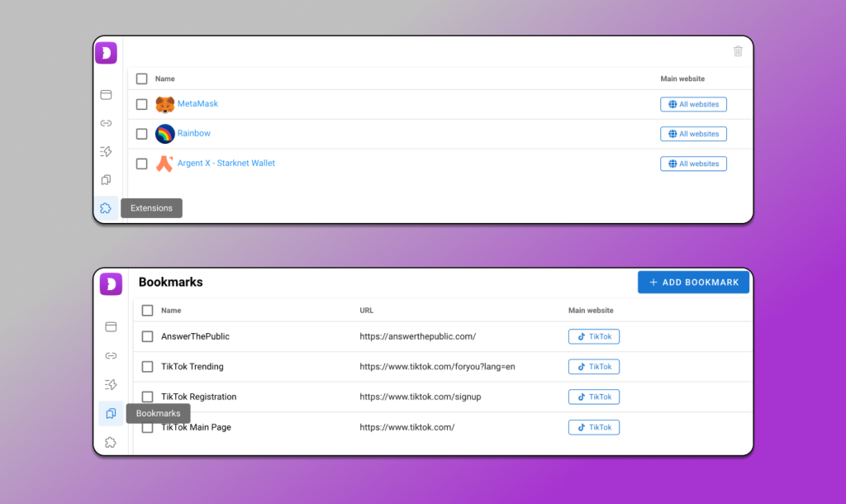Open the MetaMask extension link

click(197, 103)
